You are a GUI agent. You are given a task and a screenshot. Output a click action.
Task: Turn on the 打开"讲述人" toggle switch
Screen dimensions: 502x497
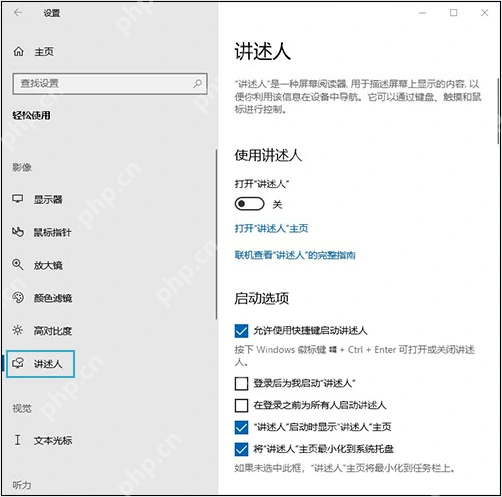click(x=249, y=204)
